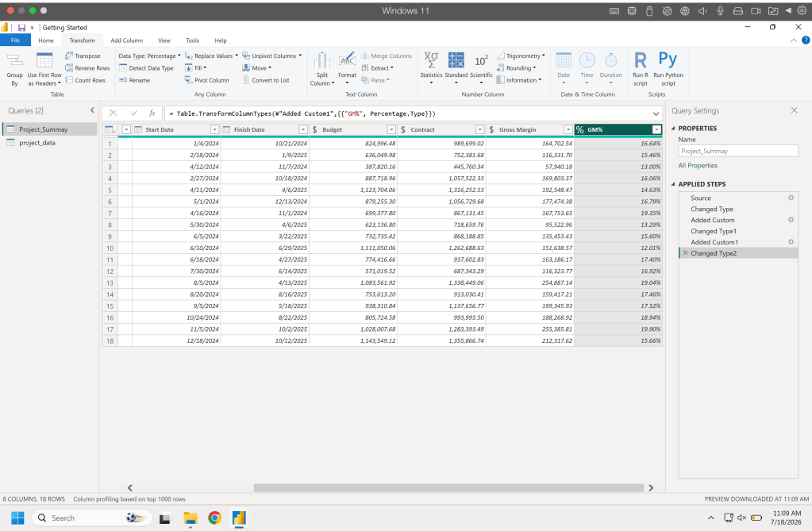Convert the column to a list
812x531 pixels.
pyautogui.click(x=266, y=80)
